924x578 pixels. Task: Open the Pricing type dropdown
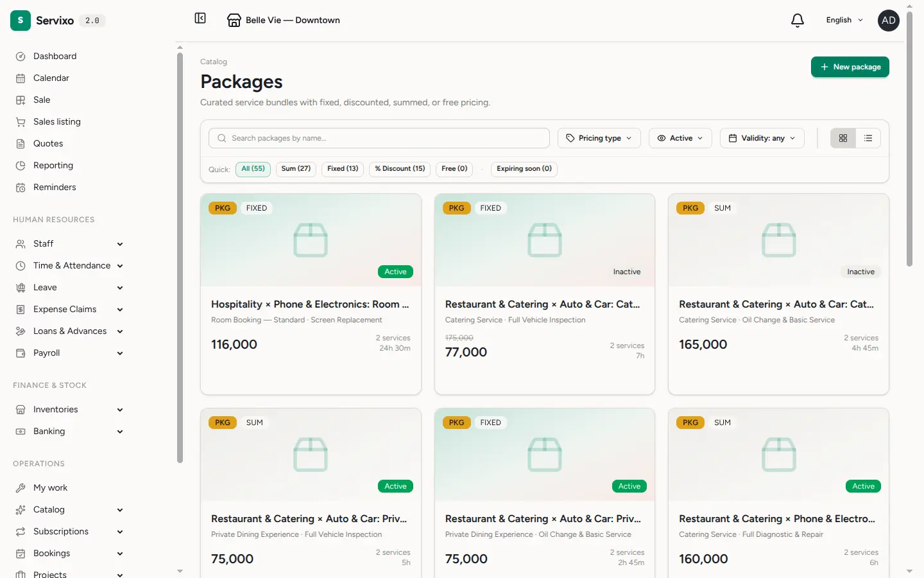(599, 138)
